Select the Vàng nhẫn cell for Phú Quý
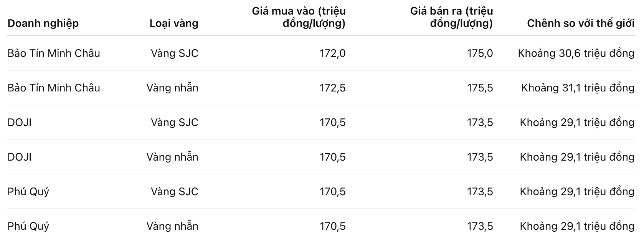 [172, 226]
